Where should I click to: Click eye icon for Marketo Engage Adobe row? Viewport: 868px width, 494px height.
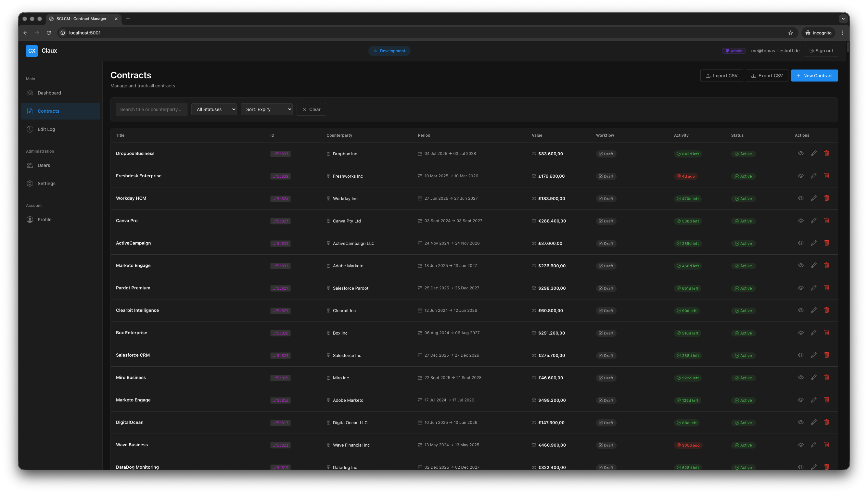(x=800, y=265)
